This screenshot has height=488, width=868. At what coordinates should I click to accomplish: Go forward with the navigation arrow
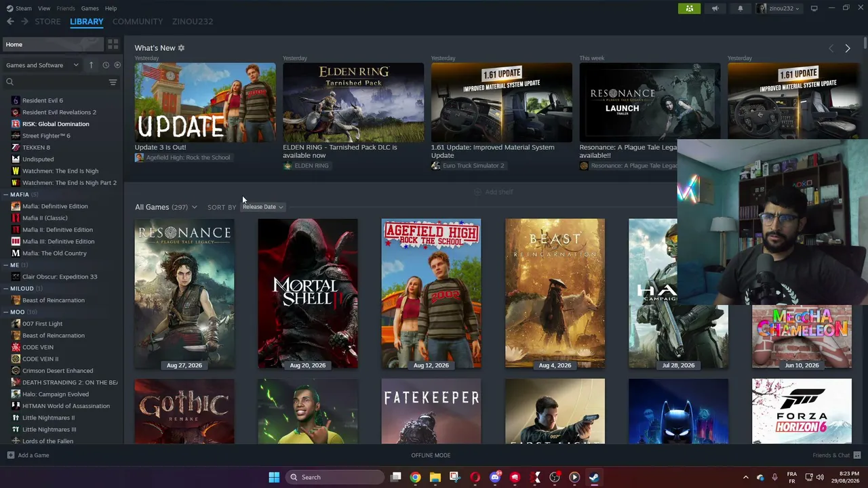tap(24, 22)
